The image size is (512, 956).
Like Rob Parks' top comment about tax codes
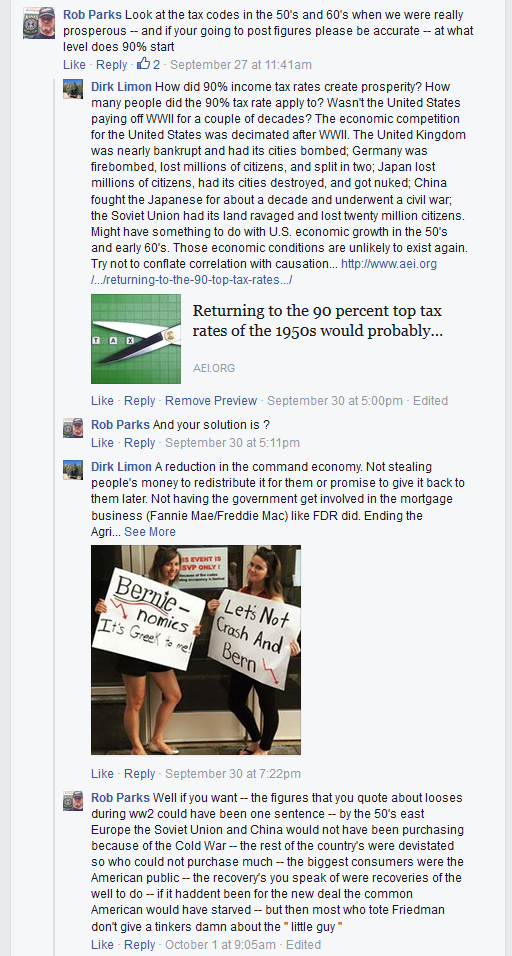point(74,64)
